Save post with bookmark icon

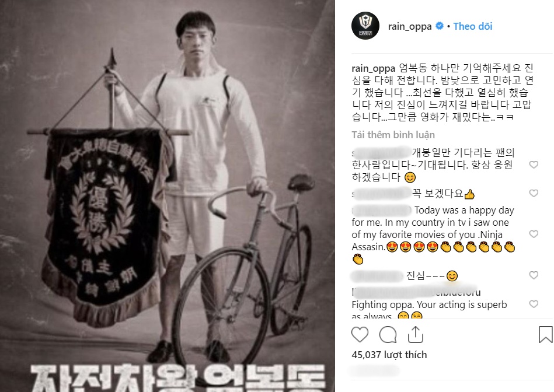(x=545, y=334)
